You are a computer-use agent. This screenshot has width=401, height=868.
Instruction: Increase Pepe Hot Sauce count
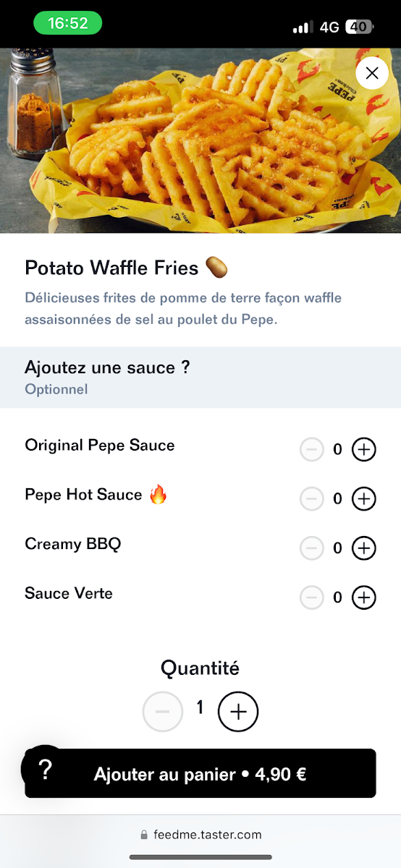[364, 499]
